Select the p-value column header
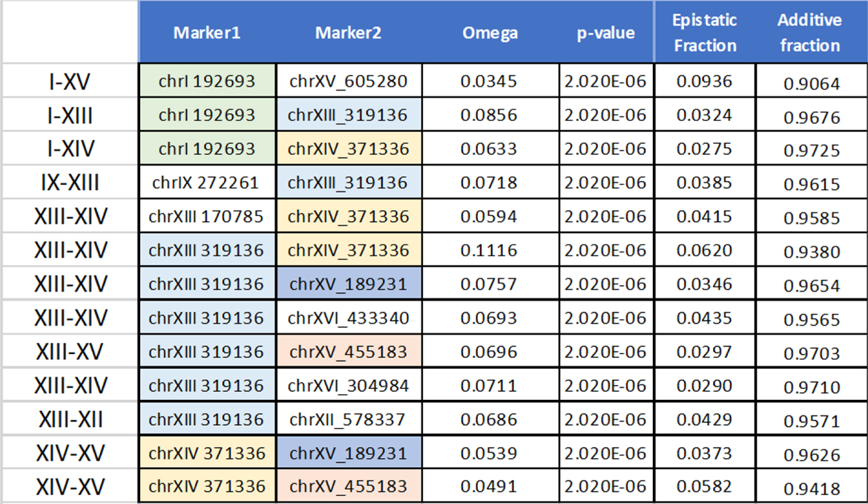The image size is (868, 504). [606, 33]
